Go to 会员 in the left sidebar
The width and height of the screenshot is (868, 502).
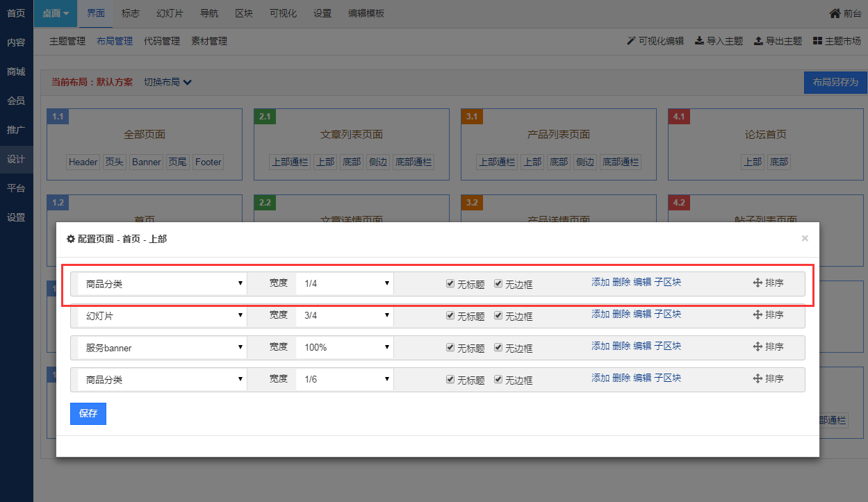pos(16,101)
